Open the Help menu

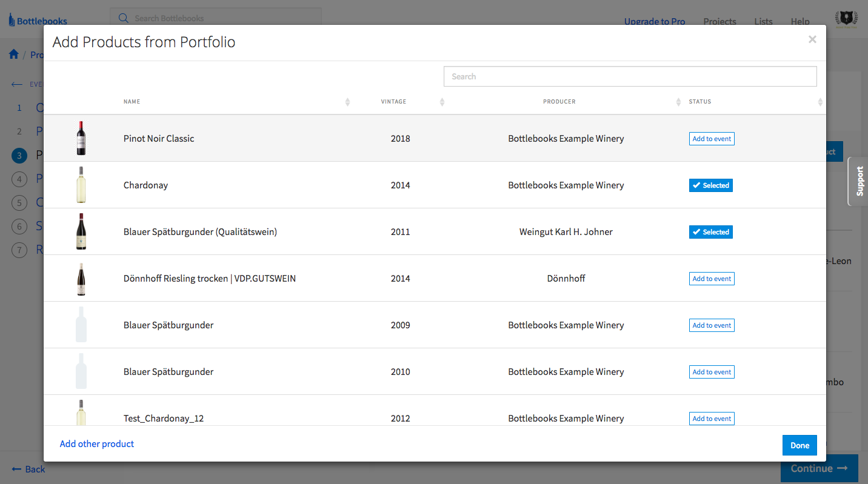click(x=800, y=21)
